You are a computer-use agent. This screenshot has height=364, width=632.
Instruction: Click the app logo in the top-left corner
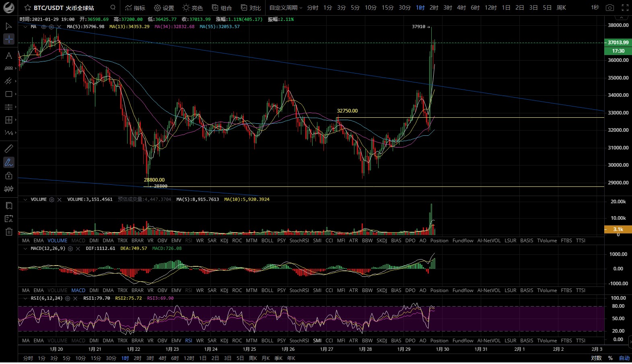coord(8,8)
